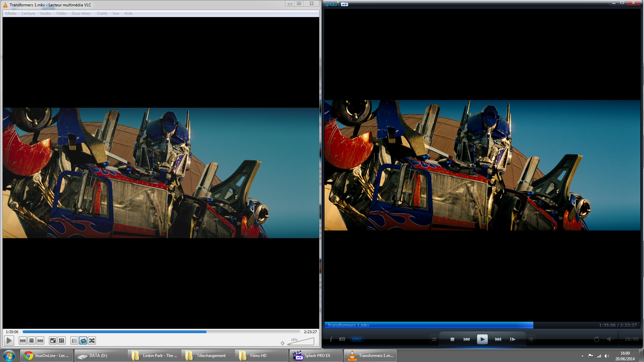Seek on the VLC progress bar

click(x=161, y=332)
